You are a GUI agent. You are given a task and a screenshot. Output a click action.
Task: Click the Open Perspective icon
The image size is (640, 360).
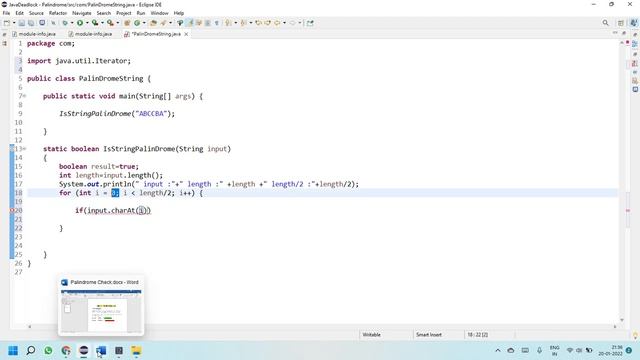tap(621, 23)
